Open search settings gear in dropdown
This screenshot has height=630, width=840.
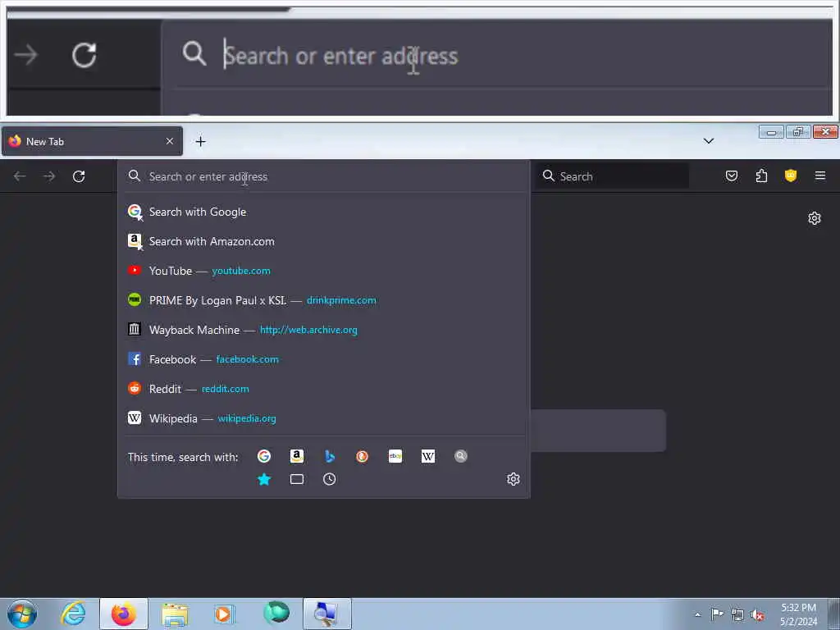point(514,479)
